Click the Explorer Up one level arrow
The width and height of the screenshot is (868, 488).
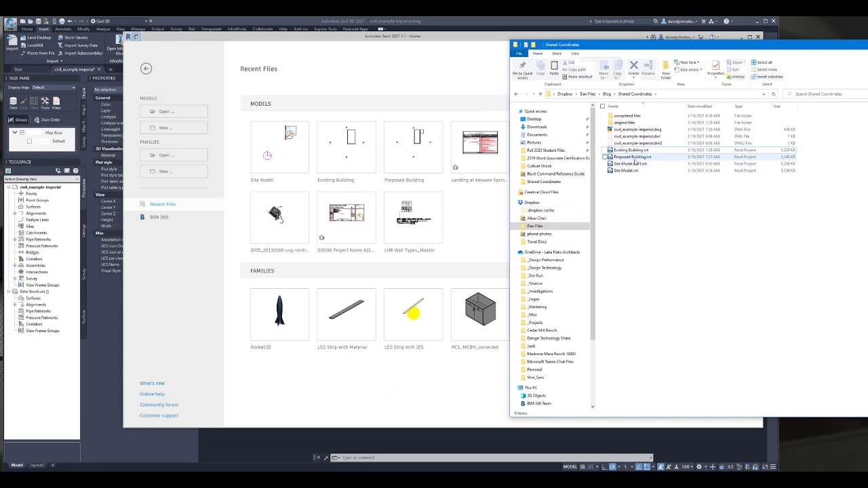click(540, 94)
